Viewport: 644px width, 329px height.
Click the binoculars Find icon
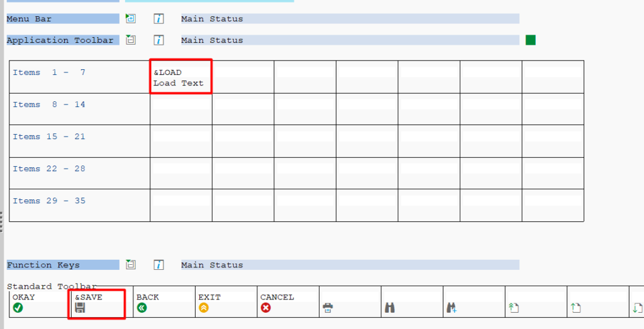[x=389, y=308]
